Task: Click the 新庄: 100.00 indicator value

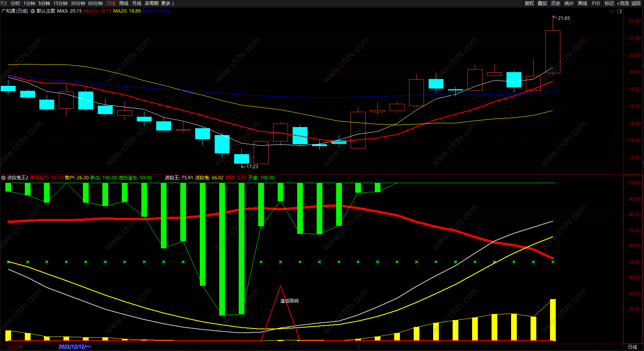Action: 104,178
